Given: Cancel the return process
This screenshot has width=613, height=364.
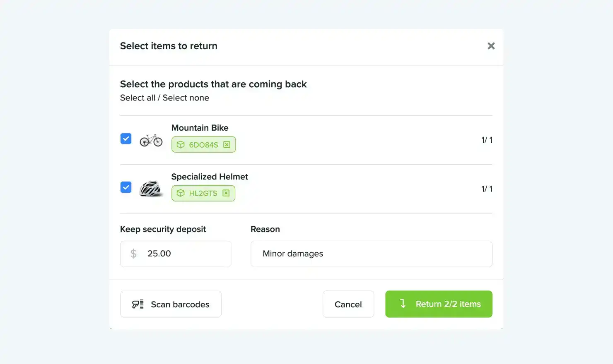Looking at the screenshot, I should [348, 304].
